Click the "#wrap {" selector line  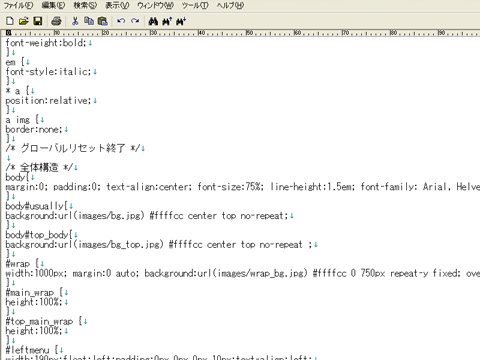pos(22,264)
